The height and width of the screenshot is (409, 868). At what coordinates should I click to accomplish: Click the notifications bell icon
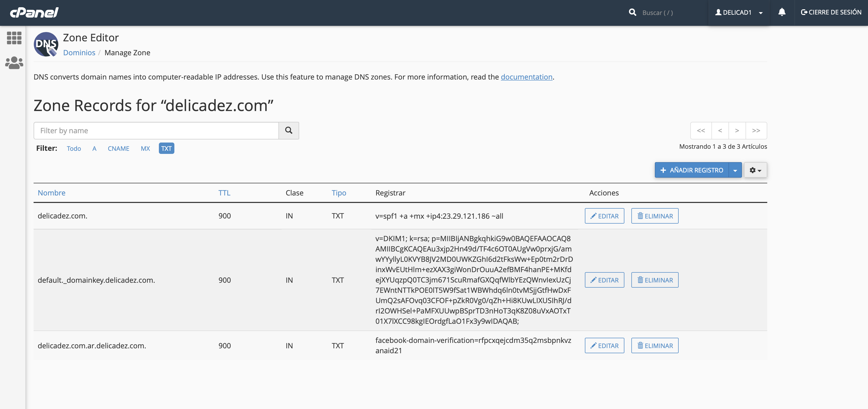click(x=782, y=12)
